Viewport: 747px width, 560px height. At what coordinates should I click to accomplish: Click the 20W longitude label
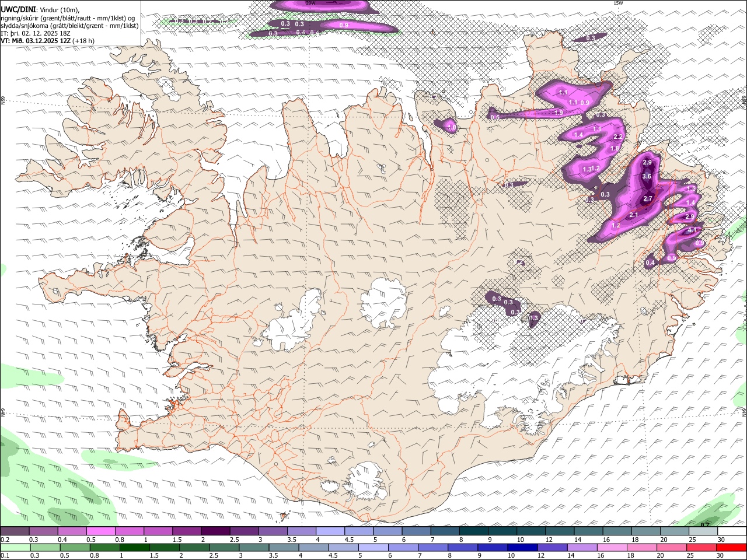pyautogui.click(x=310, y=3)
